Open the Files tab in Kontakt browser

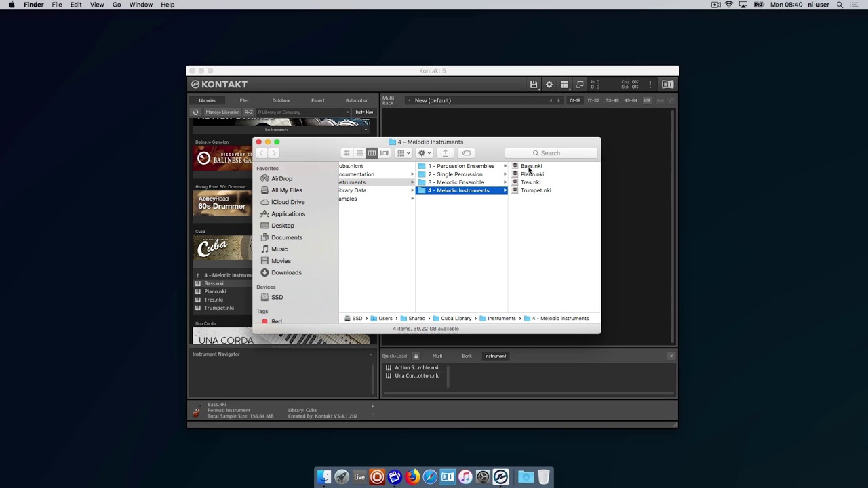pos(244,100)
